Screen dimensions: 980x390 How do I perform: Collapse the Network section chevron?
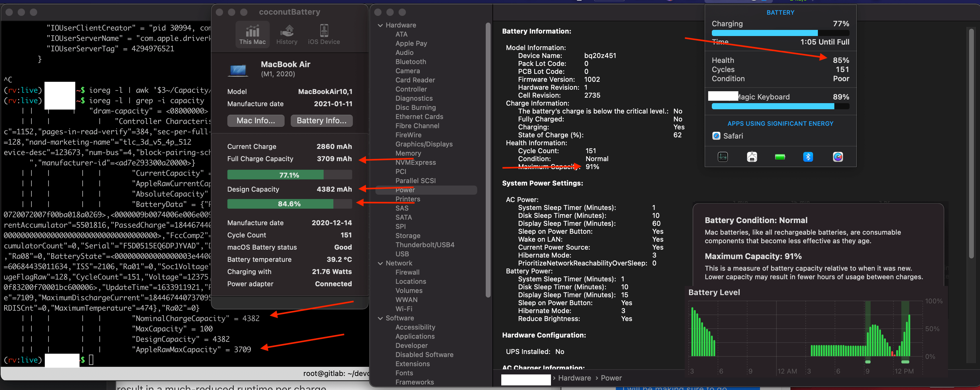point(380,263)
